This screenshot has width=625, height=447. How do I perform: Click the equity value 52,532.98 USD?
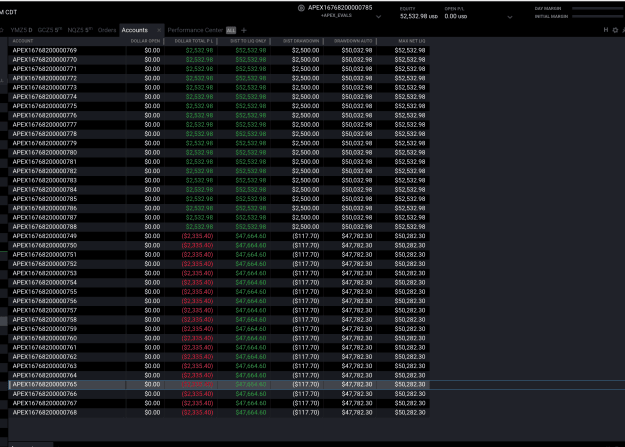(419, 16)
